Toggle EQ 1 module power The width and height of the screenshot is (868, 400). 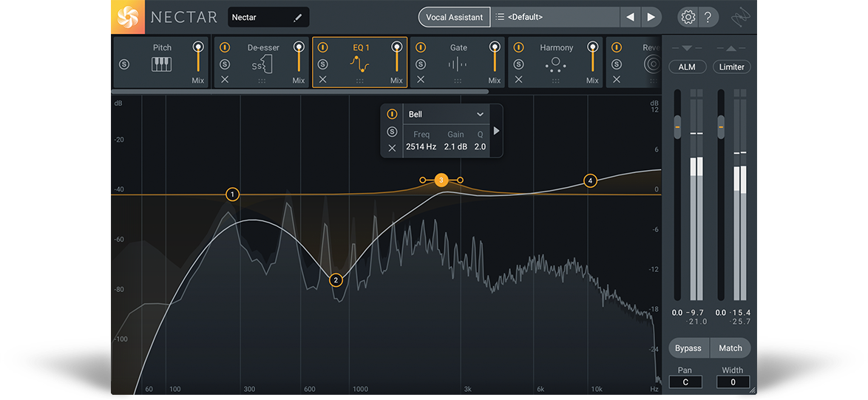323,48
